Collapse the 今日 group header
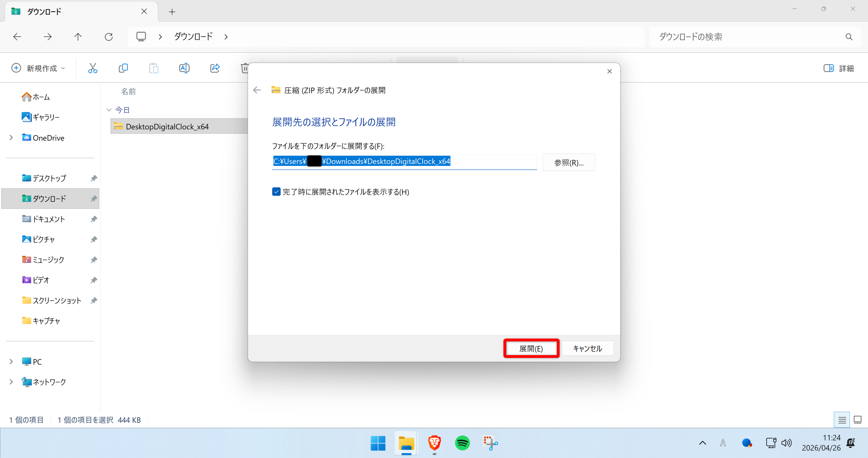The image size is (868, 458). (x=109, y=110)
